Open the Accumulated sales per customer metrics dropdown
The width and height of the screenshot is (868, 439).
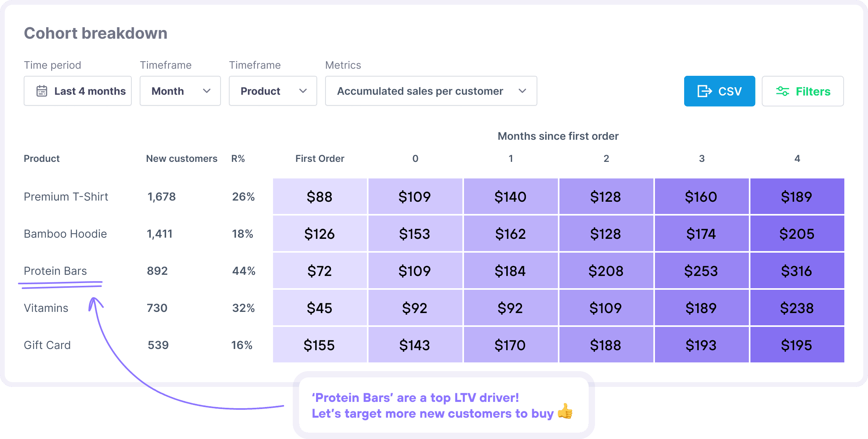[x=430, y=91]
